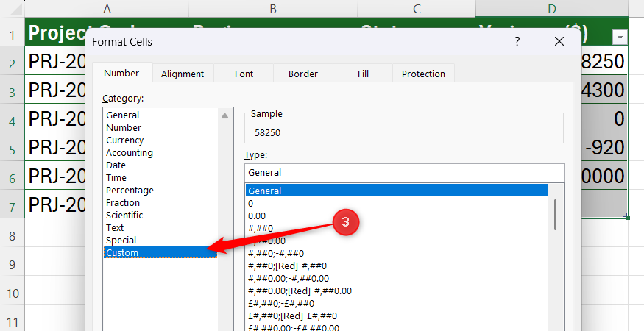
Task: Select the Fraction category
Action: [160, 203]
